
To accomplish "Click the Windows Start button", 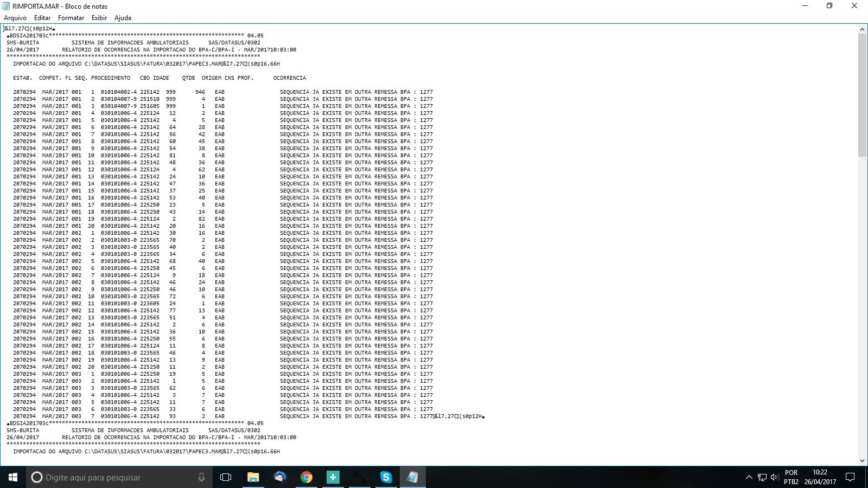I will tap(13, 477).
